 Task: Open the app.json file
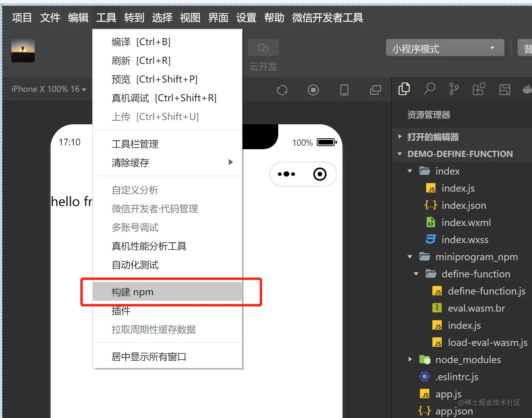point(462,411)
